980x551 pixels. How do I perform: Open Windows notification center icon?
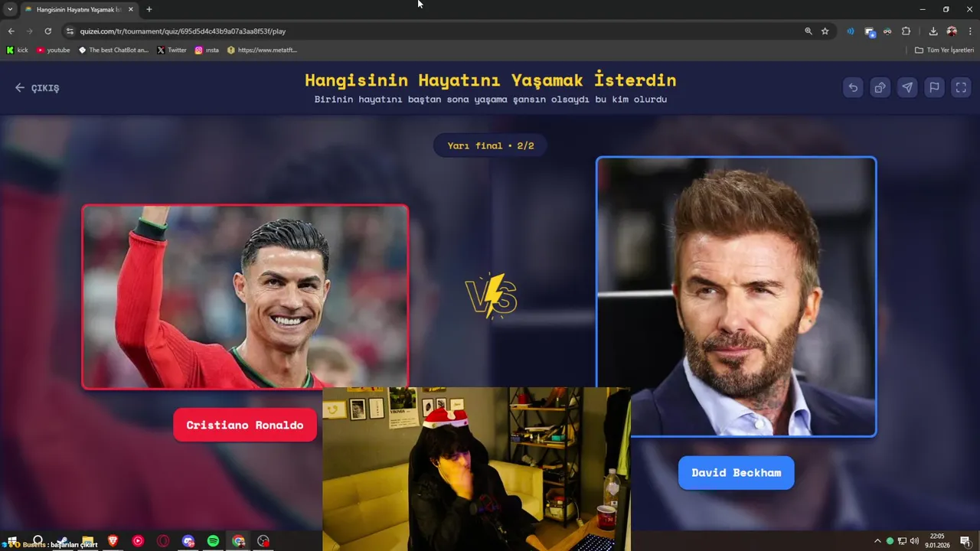pos(965,541)
